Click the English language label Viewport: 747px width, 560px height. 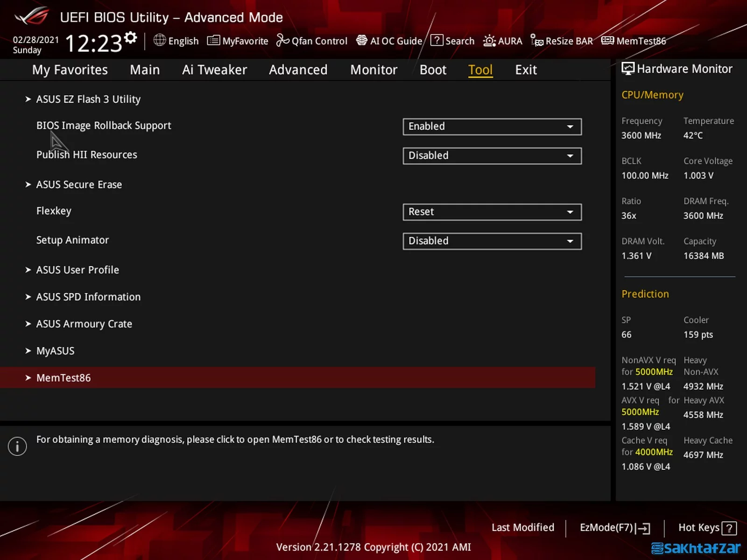click(183, 41)
